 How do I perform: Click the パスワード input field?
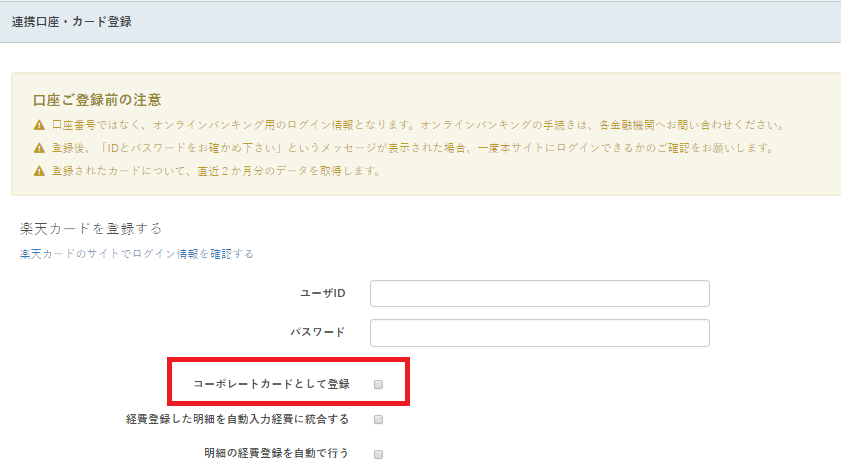(x=540, y=333)
